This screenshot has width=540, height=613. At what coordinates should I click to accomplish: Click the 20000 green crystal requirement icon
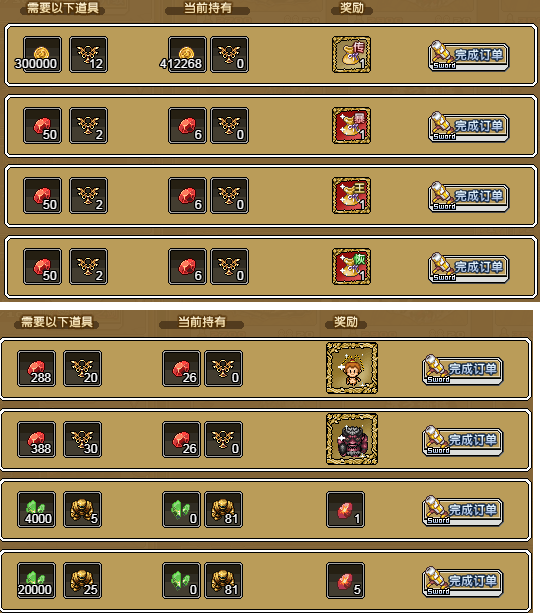36,581
